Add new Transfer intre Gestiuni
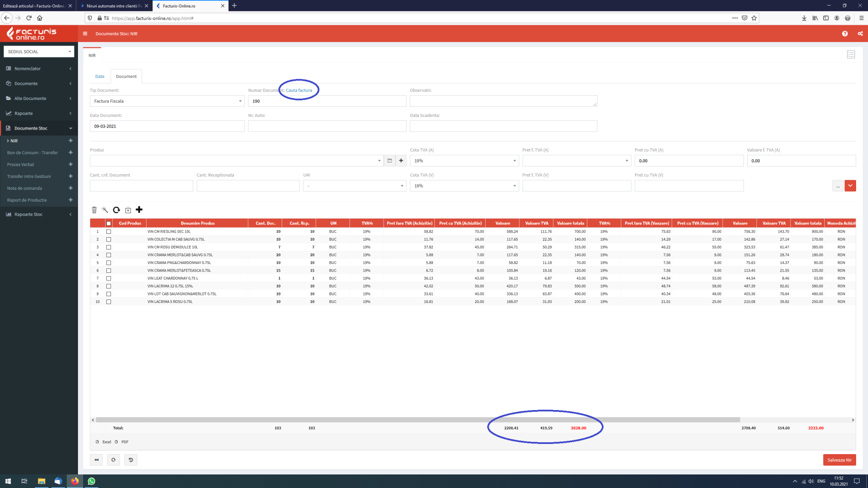Image resolution: width=868 pixels, height=488 pixels. coord(71,176)
